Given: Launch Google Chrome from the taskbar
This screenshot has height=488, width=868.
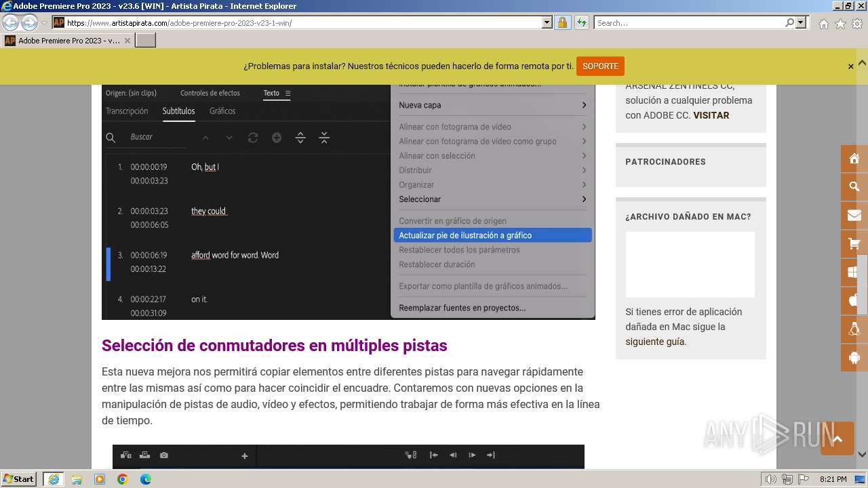Looking at the screenshot, I should point(123,479).
